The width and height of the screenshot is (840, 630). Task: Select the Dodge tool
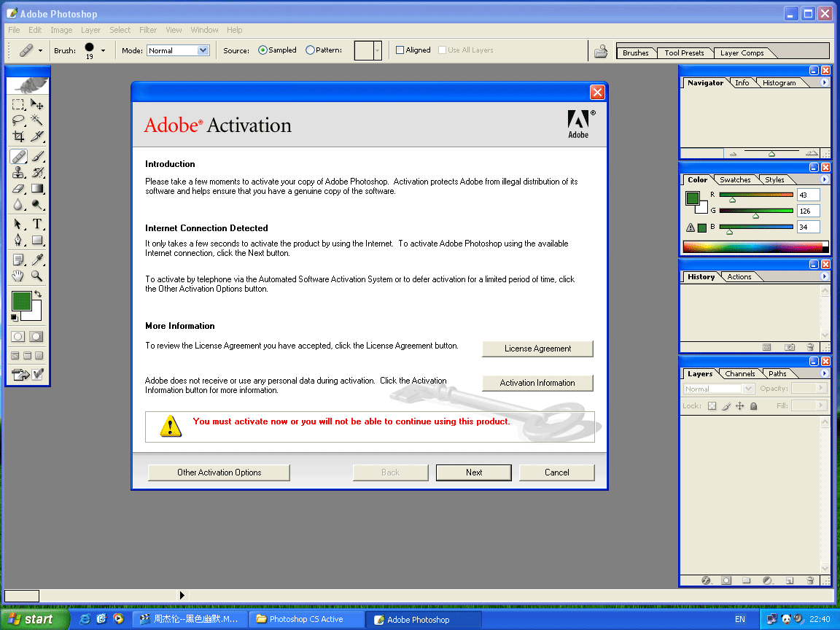[37, 205]
